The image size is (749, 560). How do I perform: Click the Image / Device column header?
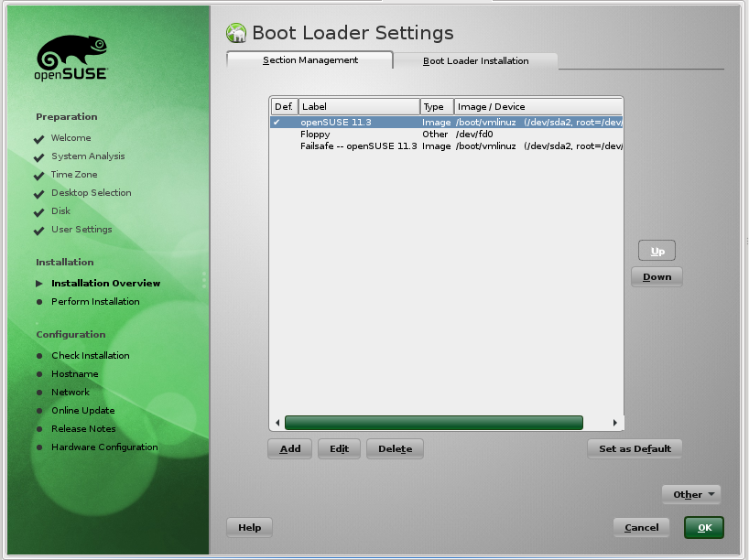click(x=538, y=106)
